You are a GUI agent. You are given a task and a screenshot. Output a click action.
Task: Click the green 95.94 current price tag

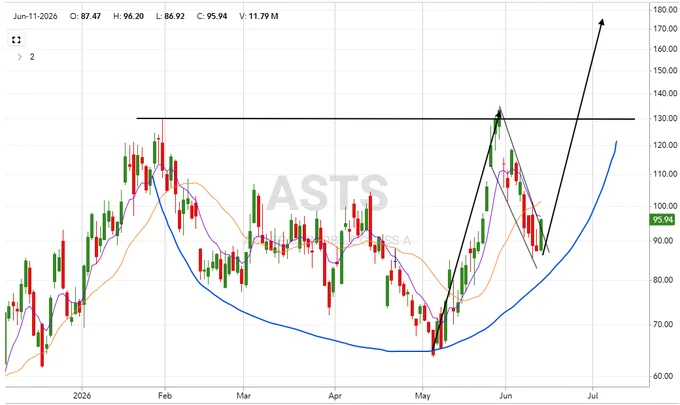(663, 220)
